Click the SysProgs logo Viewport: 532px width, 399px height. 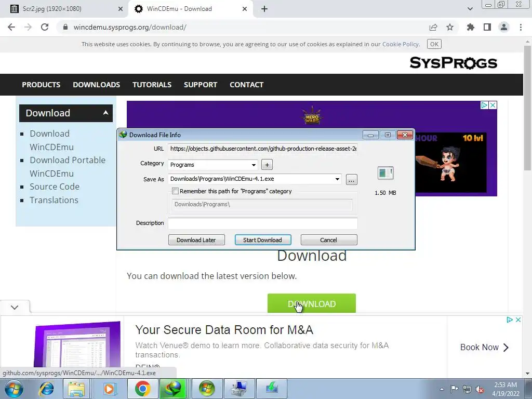point(453,63)
